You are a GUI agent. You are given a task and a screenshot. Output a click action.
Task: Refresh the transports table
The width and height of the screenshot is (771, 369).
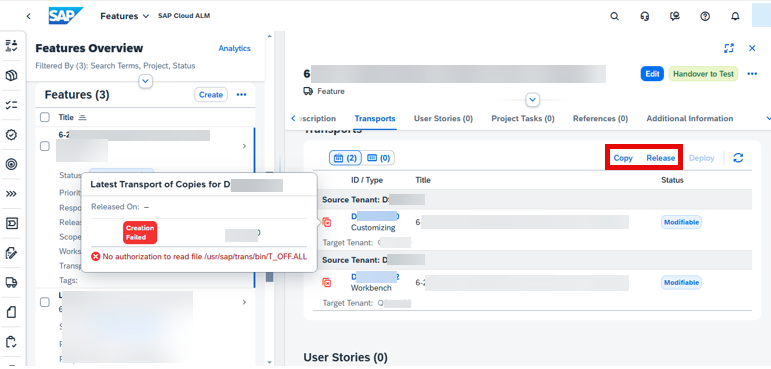(x=738, y=158)
